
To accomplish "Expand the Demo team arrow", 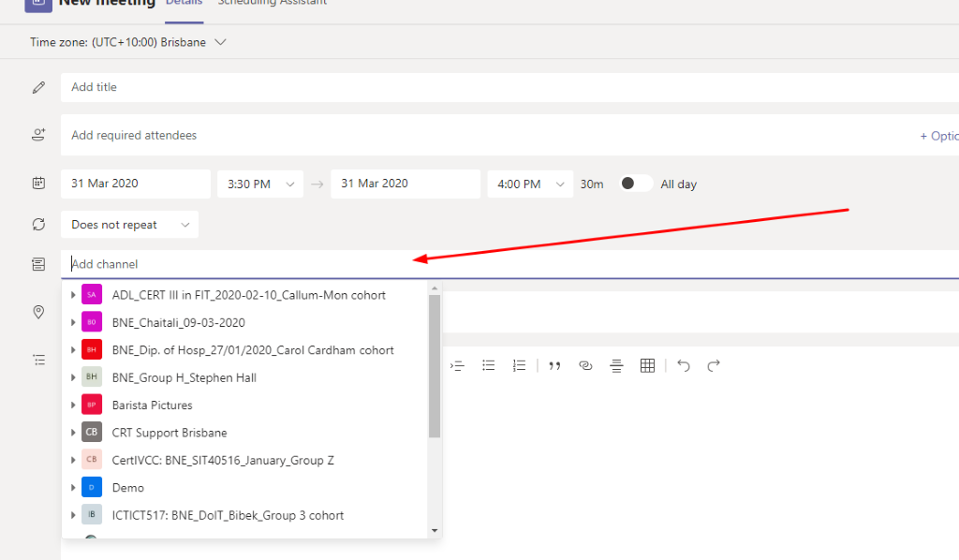I will (73, 487).
